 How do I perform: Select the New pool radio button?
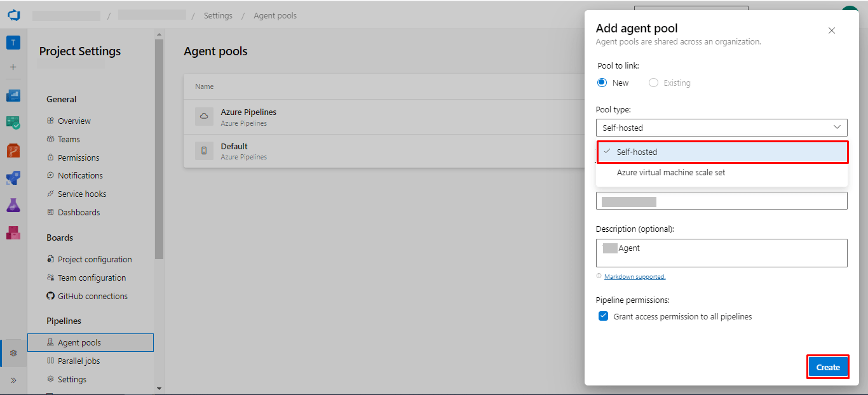[602, 83]
